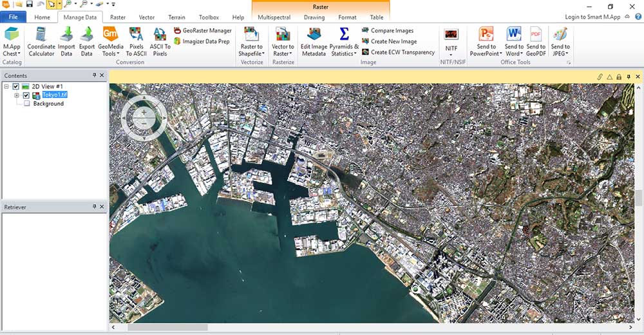Image resolution: width=644 pixels, height=335 pixels.
Task: Click Create ECW Transparency
Action: [x=398, y=52]
